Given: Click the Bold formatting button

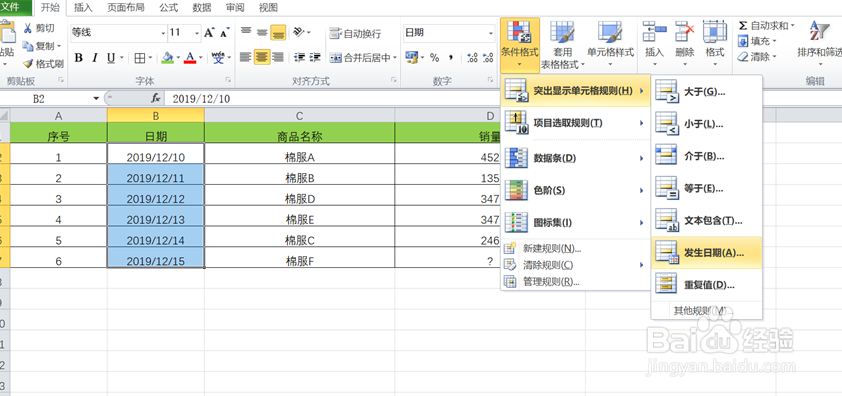Looking at the screenshot, I should pos(78,57).
